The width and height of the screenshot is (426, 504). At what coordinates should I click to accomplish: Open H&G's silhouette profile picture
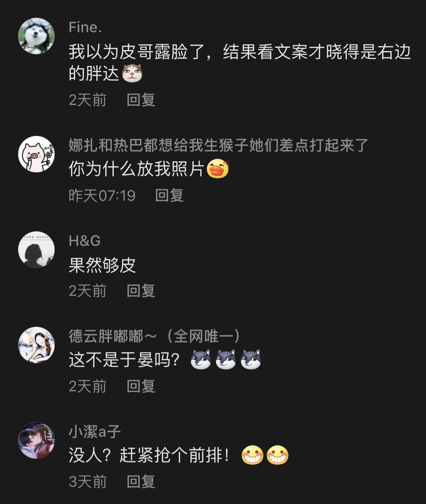tap(36, 250)
